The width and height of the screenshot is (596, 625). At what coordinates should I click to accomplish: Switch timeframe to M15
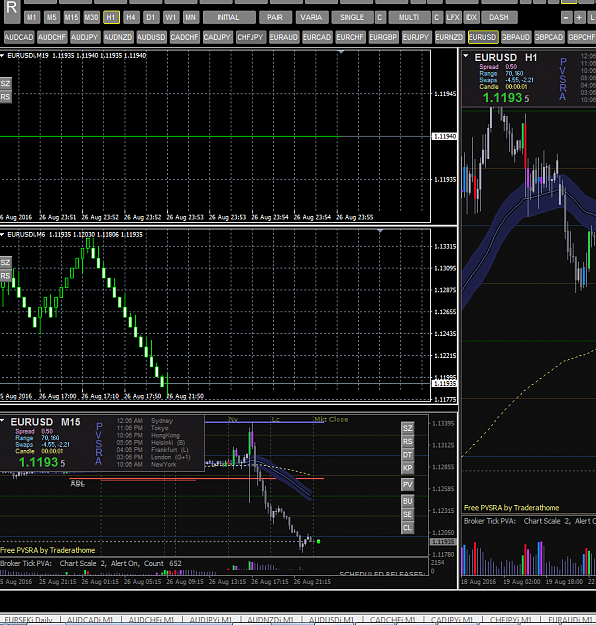point(71,18)
